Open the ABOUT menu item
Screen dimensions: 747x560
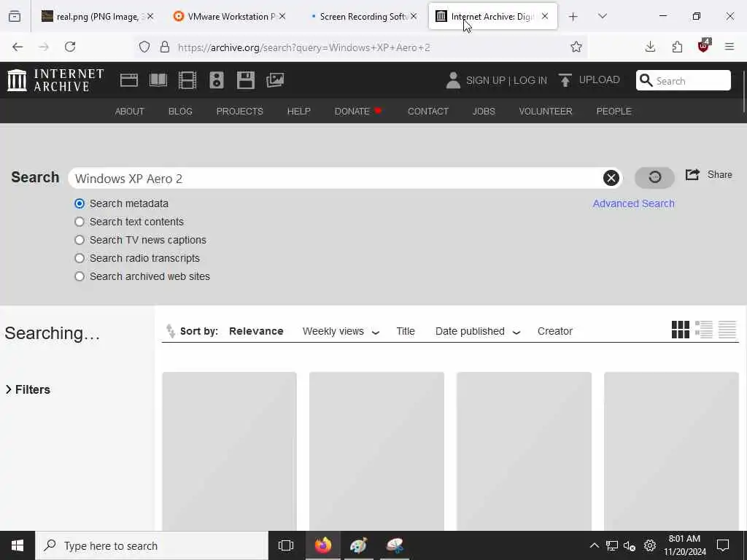(130, 111)
